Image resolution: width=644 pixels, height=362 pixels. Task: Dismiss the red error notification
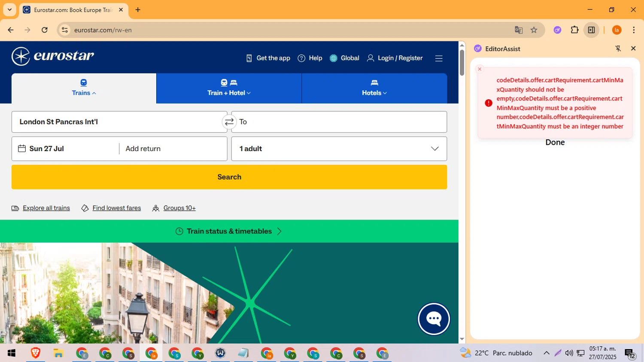click(480, 69)
